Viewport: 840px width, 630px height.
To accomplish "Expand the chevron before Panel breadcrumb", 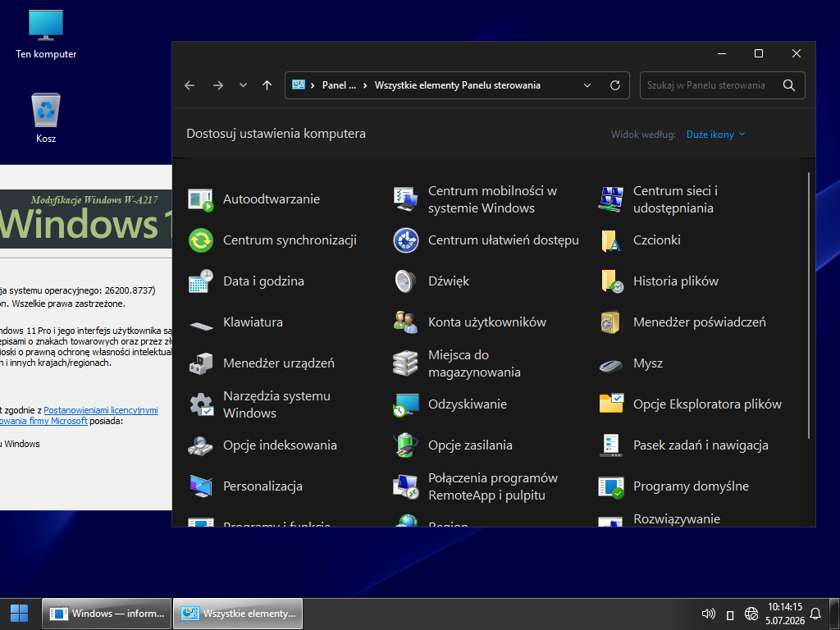I will pos(313,85).
